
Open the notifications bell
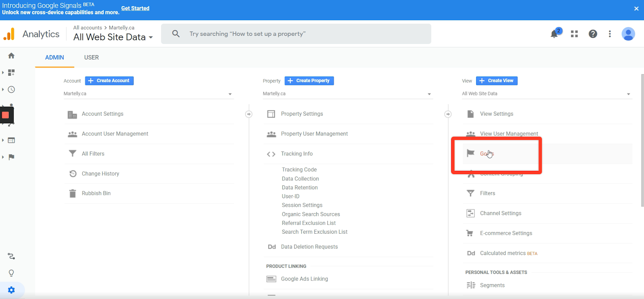pyautogui.click(x=554, y=34)
